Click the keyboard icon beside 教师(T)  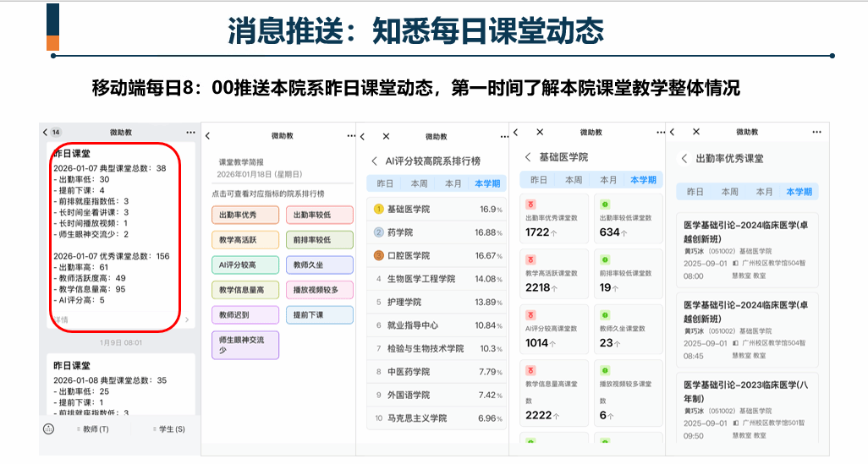48,429
